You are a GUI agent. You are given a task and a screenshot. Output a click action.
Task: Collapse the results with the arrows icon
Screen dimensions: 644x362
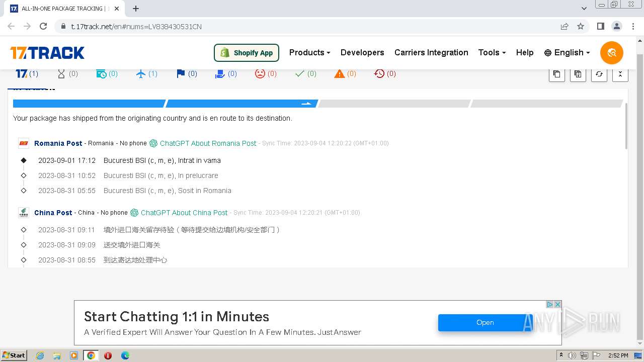(620, 74)
